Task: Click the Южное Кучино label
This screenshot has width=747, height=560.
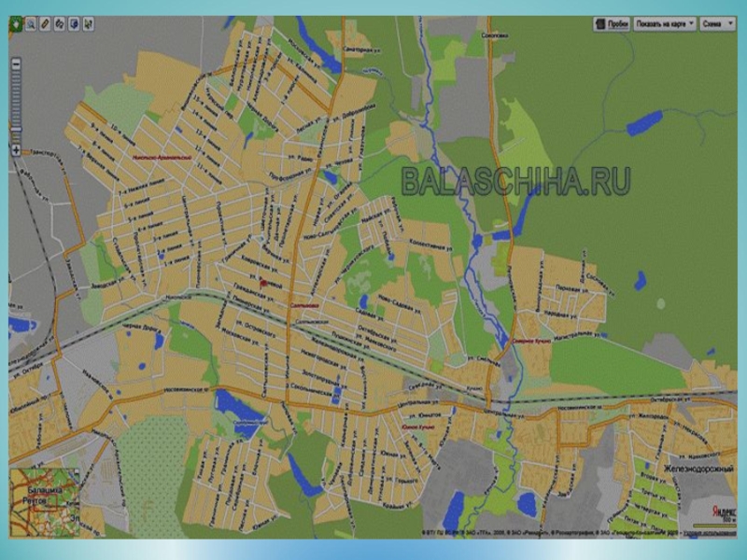Action: coord(417,427)
